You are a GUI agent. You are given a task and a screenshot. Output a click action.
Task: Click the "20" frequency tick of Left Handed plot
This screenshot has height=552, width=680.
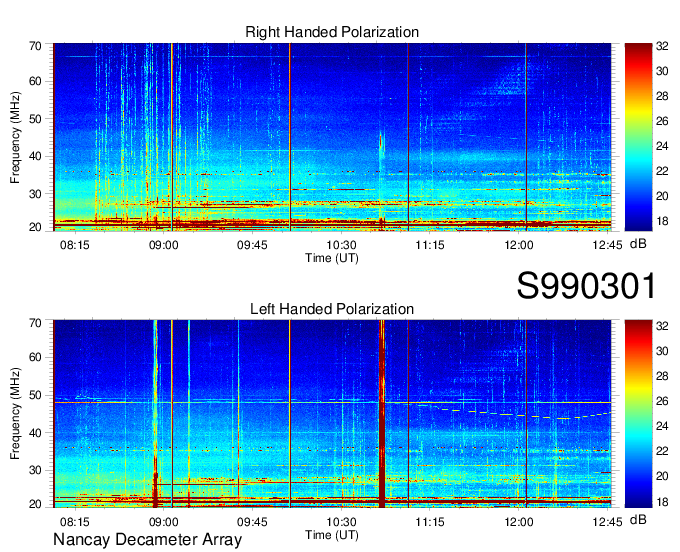(x=35, y=504)
